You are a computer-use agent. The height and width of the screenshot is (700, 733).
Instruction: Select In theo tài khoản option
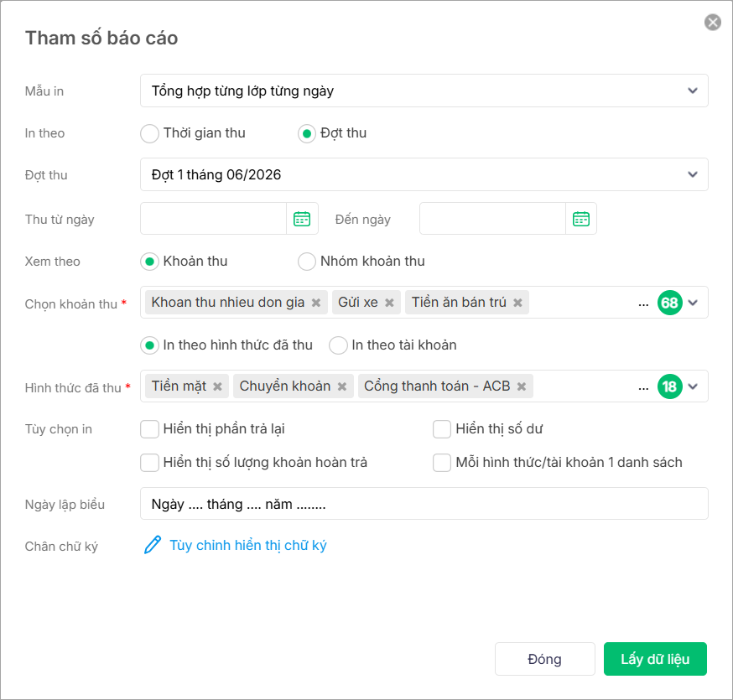click(338, 345)
